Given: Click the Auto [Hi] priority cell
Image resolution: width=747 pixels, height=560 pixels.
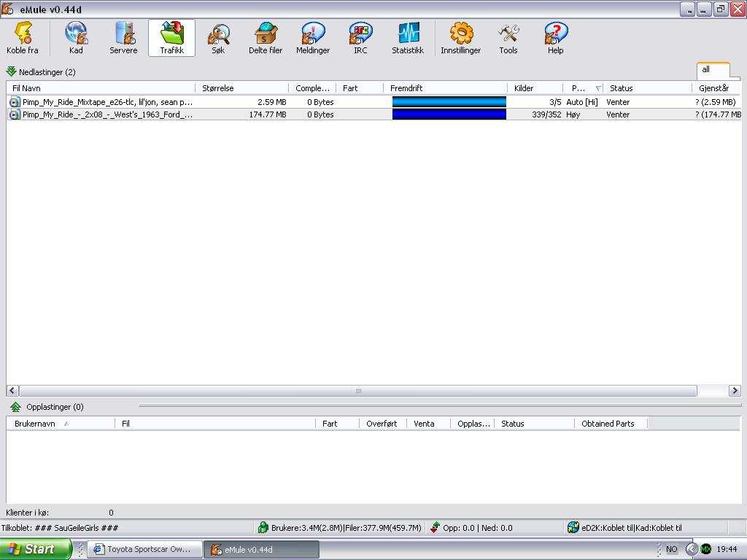Looking at the screenshot, I should click(x=582, y=102).
